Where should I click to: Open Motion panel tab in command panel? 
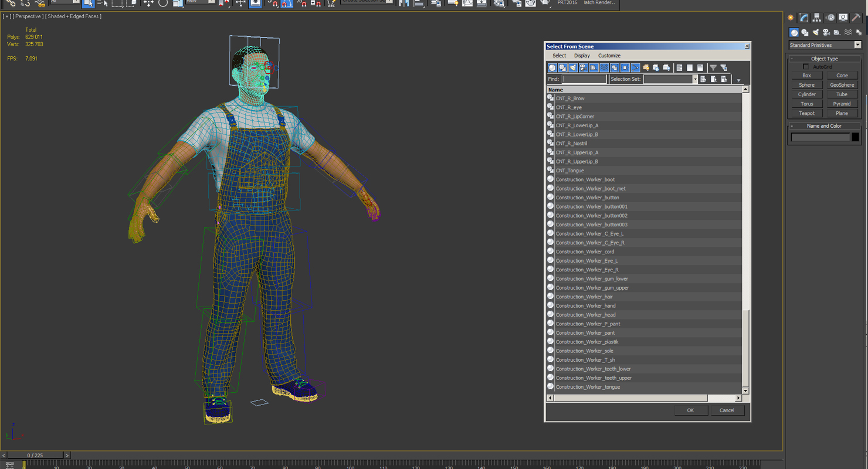coord(830,18)
